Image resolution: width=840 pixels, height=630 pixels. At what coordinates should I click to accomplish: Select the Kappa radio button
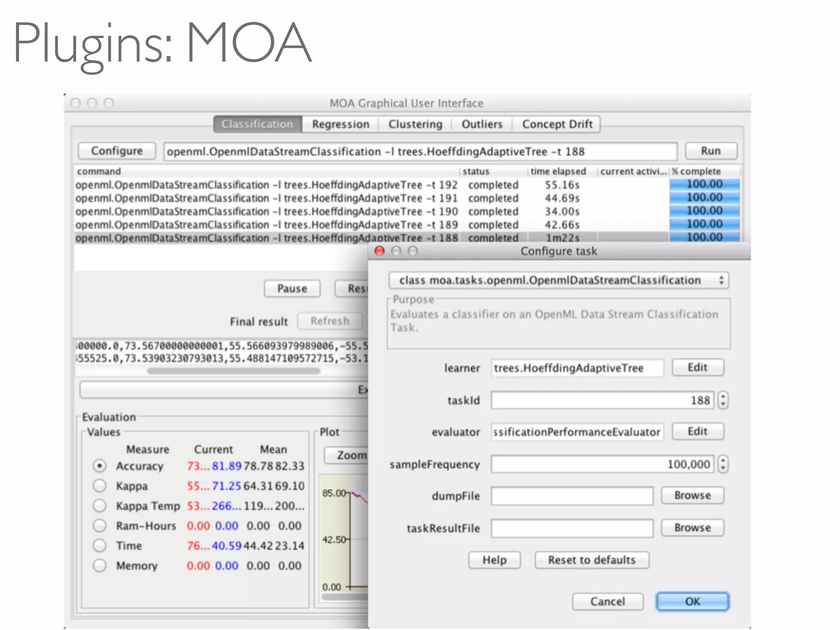(100, 486)
